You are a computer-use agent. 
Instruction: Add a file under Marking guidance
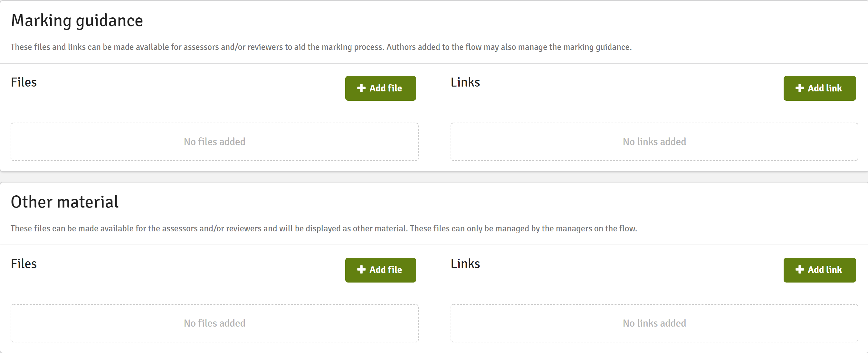click(380, 88)
